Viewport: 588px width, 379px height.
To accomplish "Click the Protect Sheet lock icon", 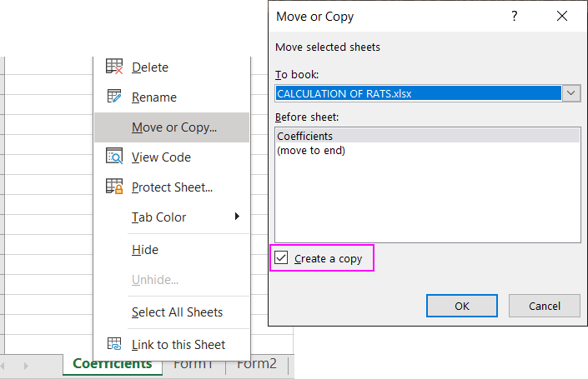I will [x=114, y=187].
